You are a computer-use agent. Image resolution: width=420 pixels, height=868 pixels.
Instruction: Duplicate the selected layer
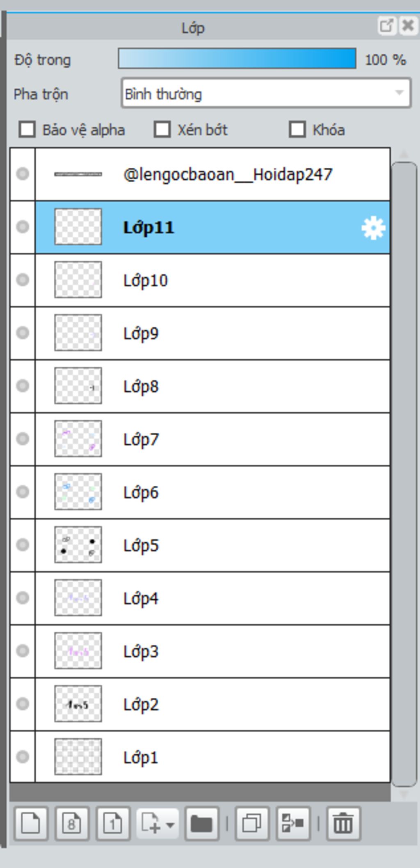pyautogui.click(x=252, y=823)
